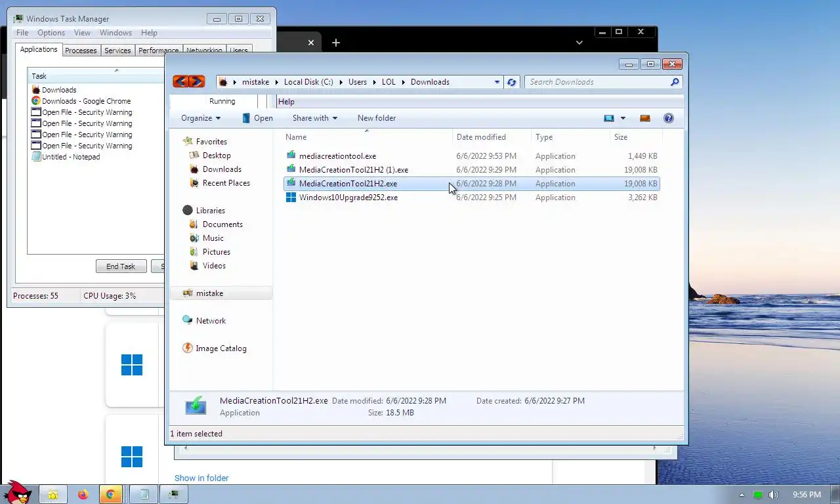Select MediaCreationTool21H2 (1).exe file name
This screenshot has width=840, height=504.
(x=354, y=170)
